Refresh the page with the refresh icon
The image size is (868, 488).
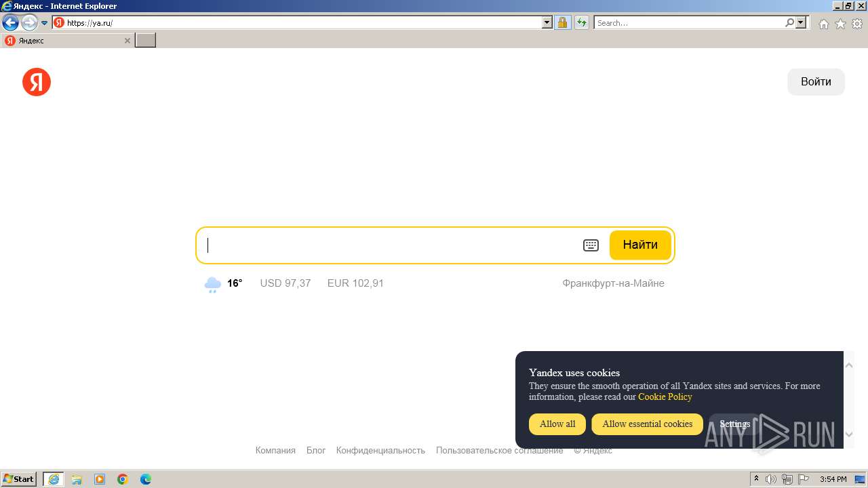(581, 23)
